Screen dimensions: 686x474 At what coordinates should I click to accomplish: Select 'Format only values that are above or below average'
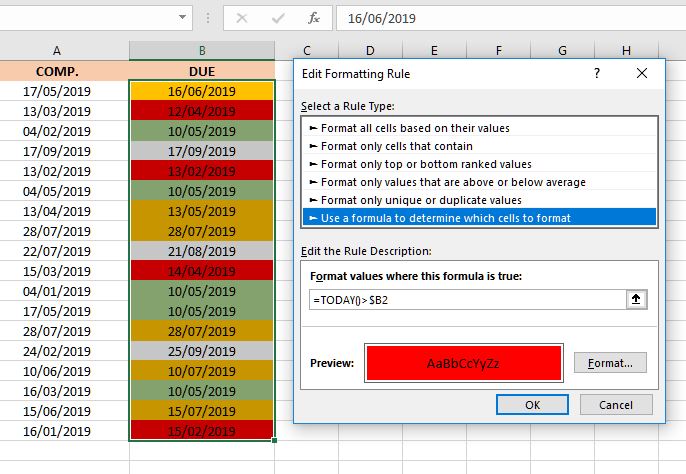tap(479, 182)
